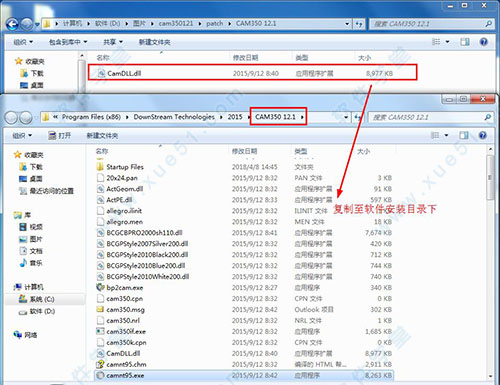Click the search magnifier in lower window
Image resolution: width=500 pixels, height=385 pixels.
tap(487, 117)
